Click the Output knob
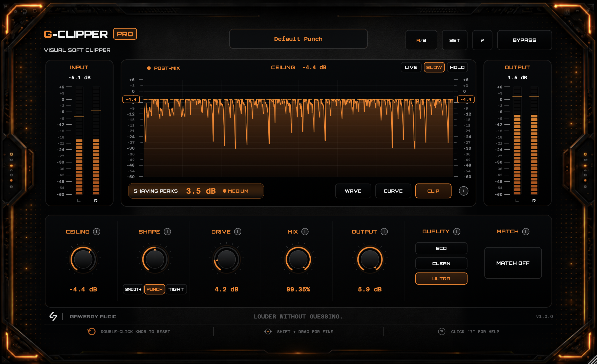Image resolution: width=597 pixels, height=364 pixels. [x=370, y=259]
